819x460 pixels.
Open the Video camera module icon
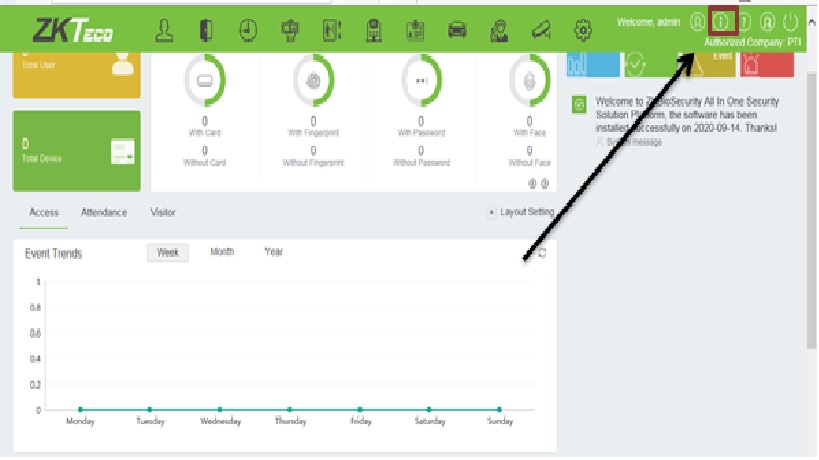click(541, 31)
